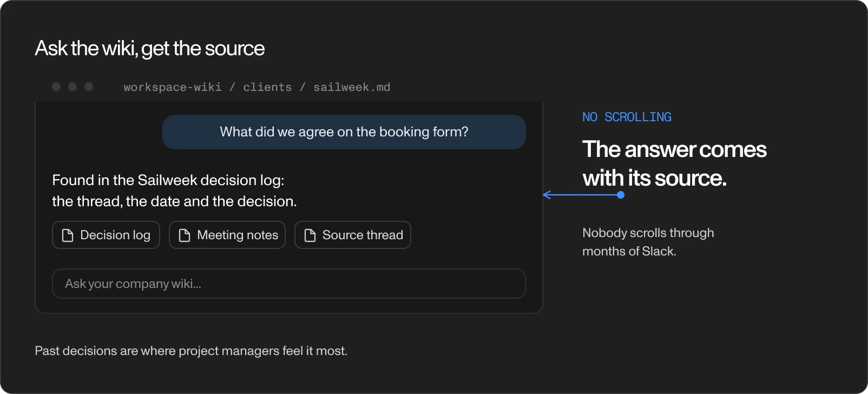
Task: Click the 'Past decisions are where project managers' caption
Action: coord(191,351)
